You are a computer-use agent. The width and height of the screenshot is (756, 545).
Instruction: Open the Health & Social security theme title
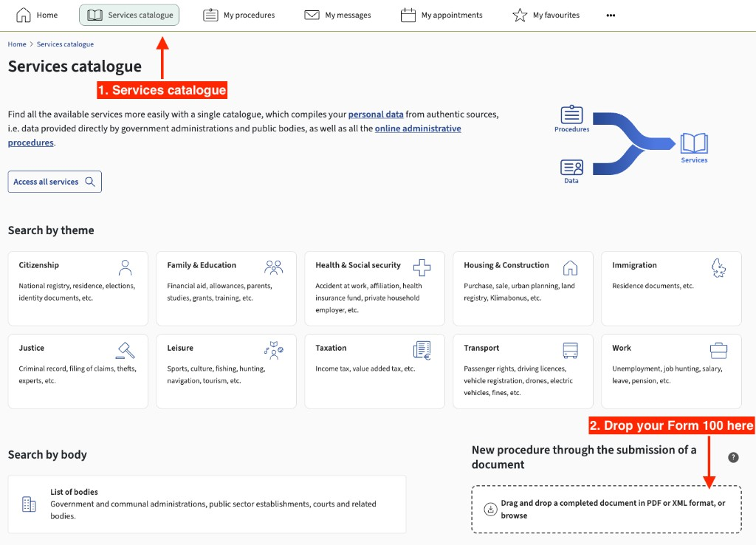coord(358,265)
